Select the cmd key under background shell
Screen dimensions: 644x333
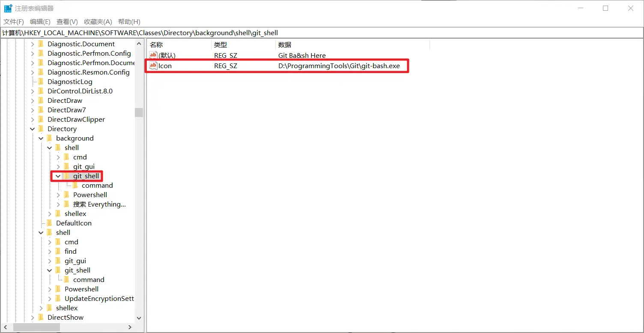[x=80, y=157]
